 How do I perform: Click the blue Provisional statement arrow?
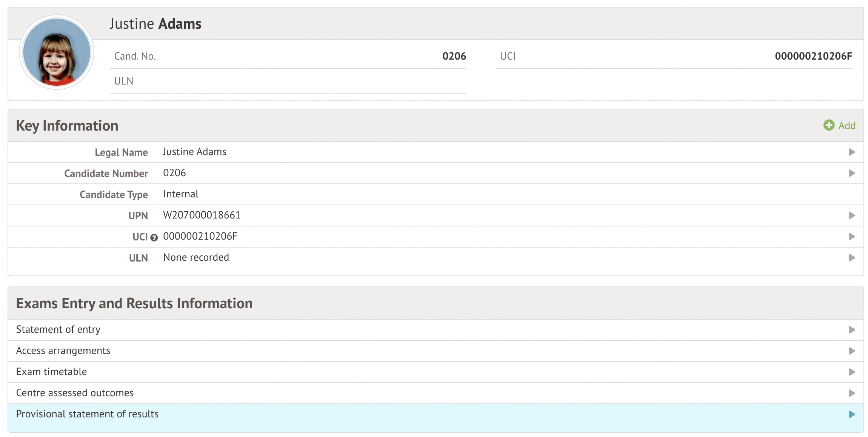click(x=852, y=414)
